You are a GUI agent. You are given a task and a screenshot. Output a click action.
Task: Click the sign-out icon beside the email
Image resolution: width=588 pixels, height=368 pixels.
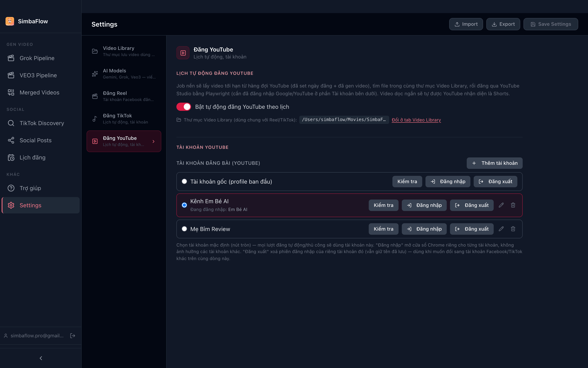tap(73, 336)
